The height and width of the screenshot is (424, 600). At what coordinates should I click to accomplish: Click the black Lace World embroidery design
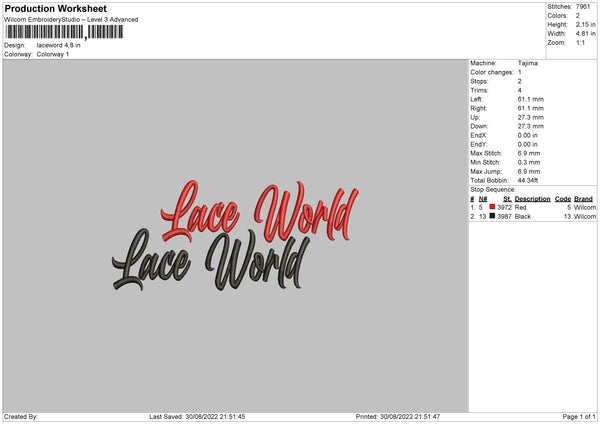tap(211, 259)
